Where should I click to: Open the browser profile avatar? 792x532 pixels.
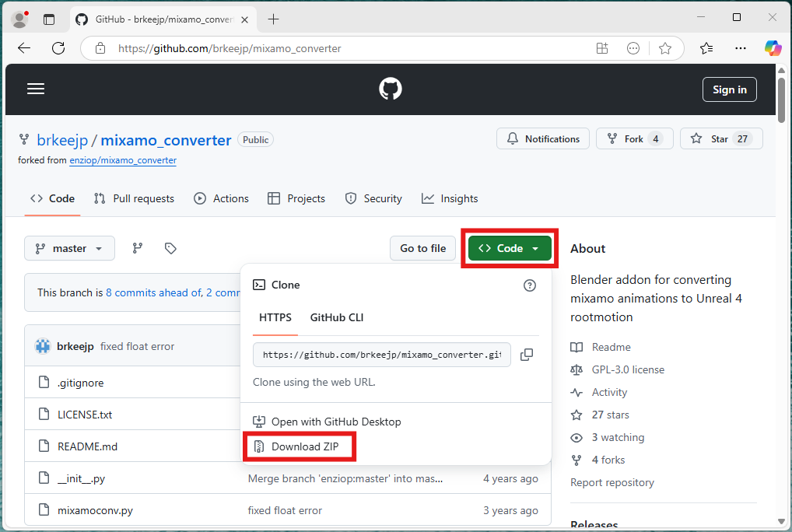19,19
